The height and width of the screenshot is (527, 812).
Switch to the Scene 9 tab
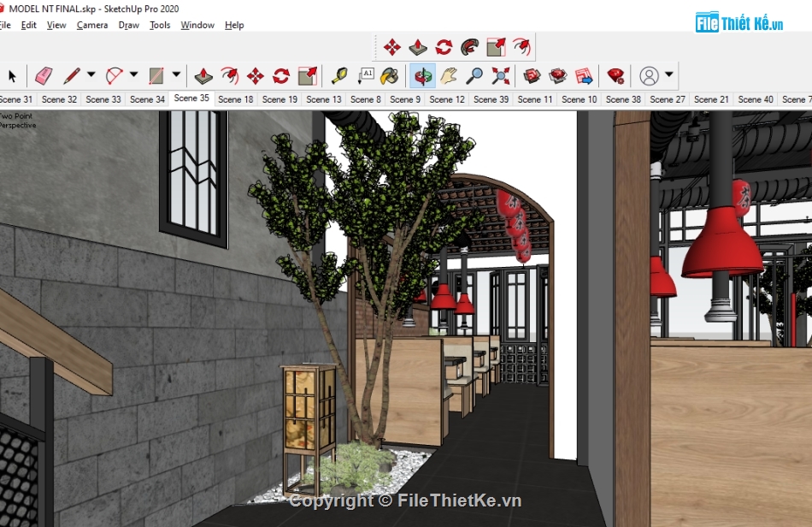[405, 99]
